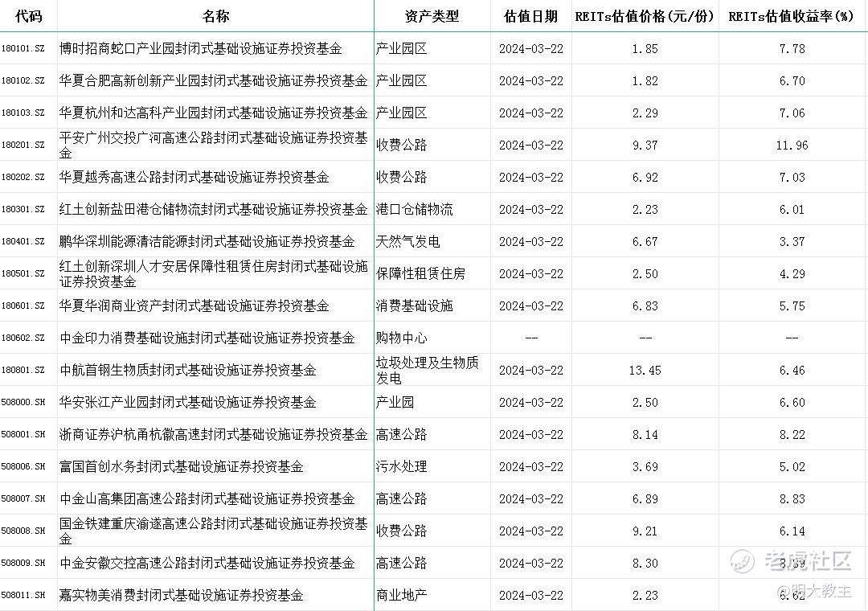Click valuation price 9.37
868x611 pixels.
645,145
